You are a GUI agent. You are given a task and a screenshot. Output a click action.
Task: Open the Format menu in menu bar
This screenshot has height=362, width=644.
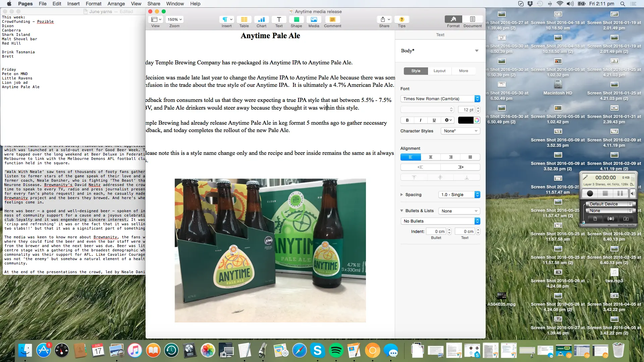coord(93,4)
